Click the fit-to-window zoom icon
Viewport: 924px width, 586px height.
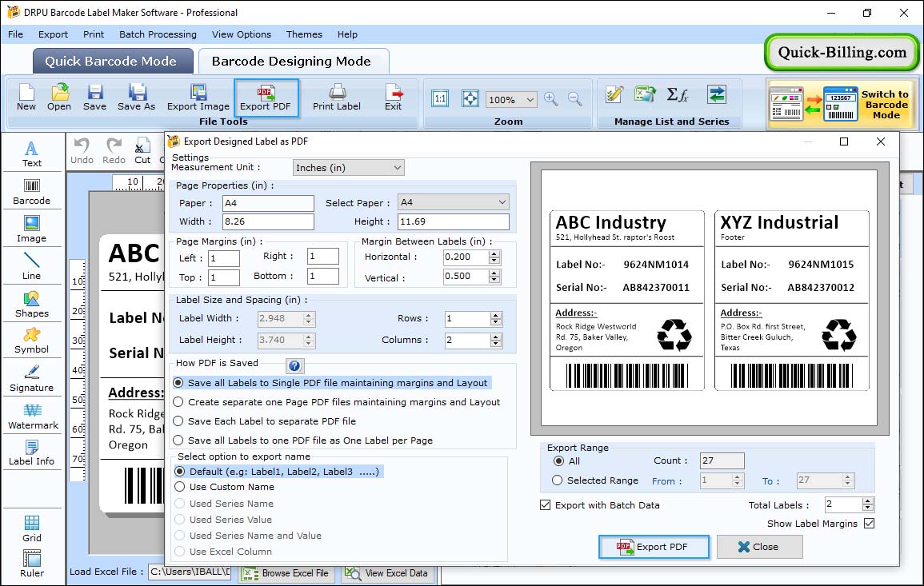[470, 98]
